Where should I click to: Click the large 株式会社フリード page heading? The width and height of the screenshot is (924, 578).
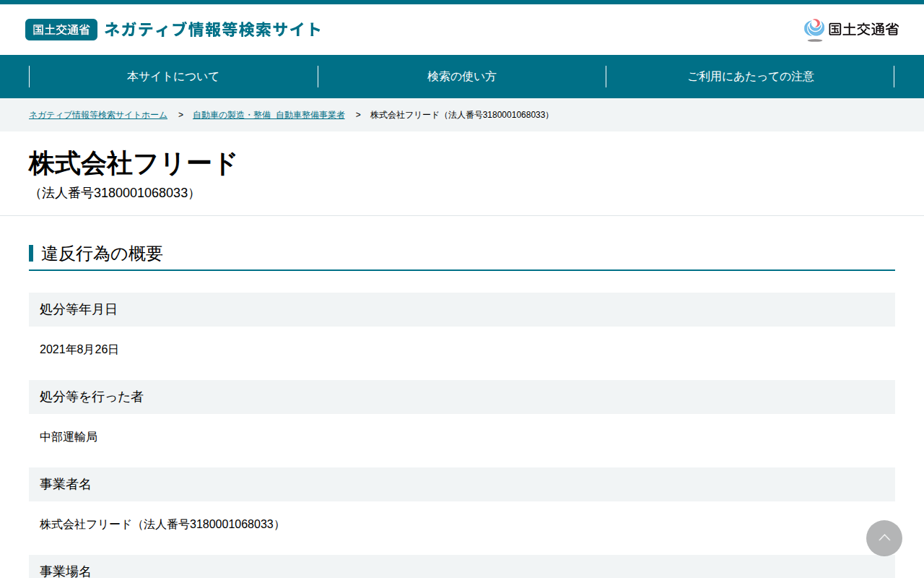coord(133,164)
